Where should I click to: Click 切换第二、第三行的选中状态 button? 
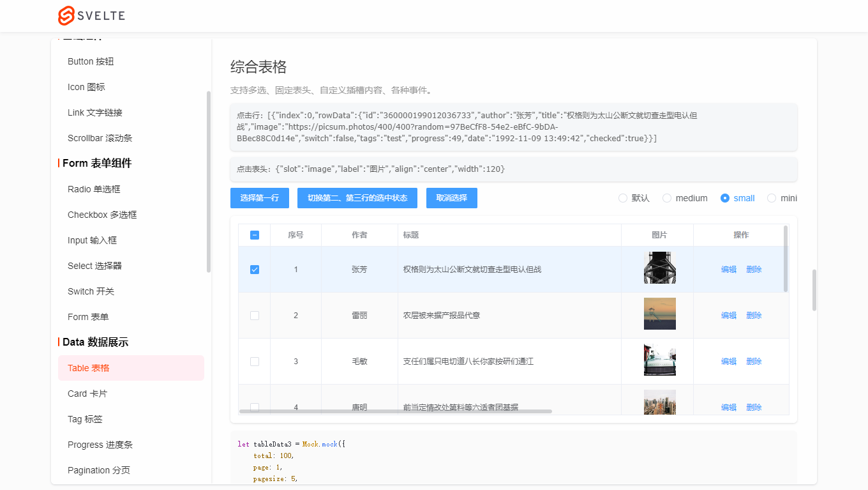point(357,198)
